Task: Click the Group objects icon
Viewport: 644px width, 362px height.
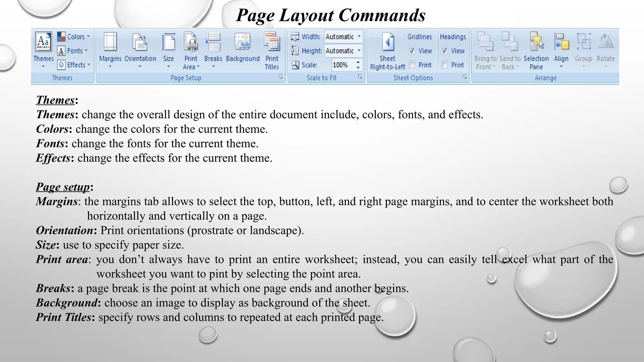Action: [584, 41]
